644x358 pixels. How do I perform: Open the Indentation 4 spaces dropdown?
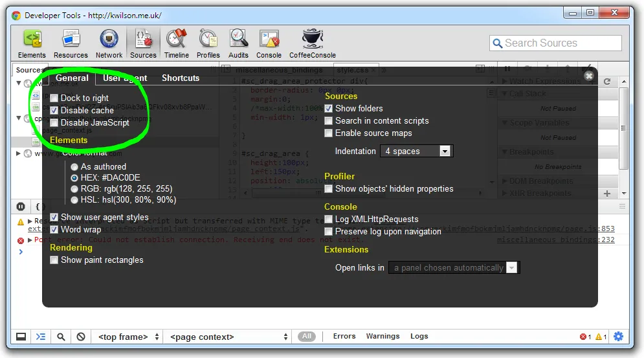tap(416, 151)
